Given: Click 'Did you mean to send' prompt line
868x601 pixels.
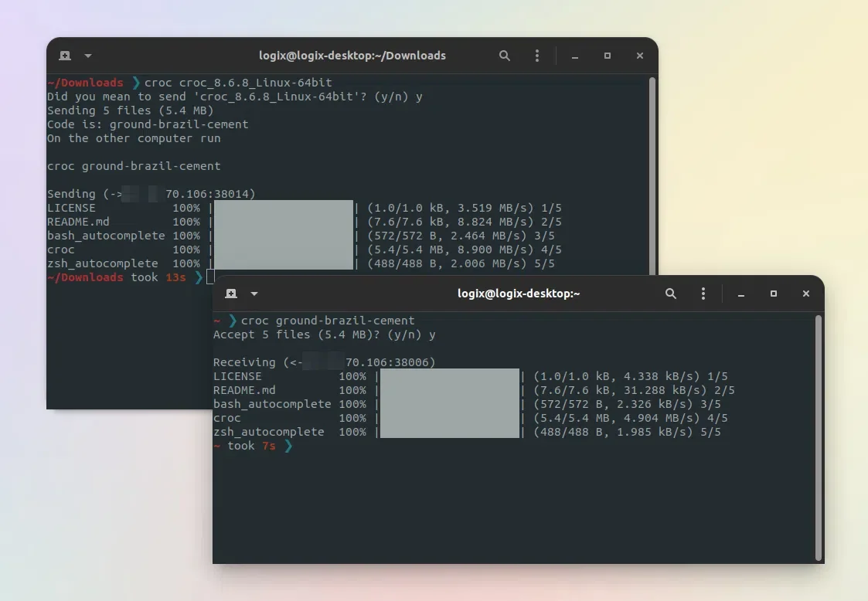Looking at the screenshot, I should click(235, 97).
